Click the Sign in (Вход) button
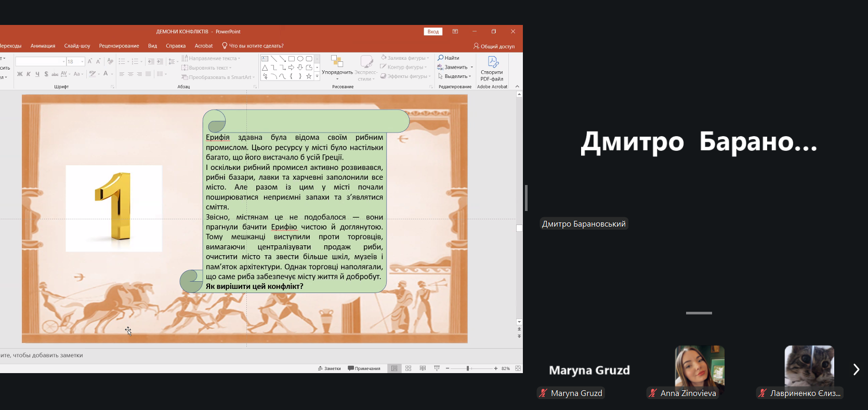This screenshot has width=868, height=410. (x=433, y=32)
